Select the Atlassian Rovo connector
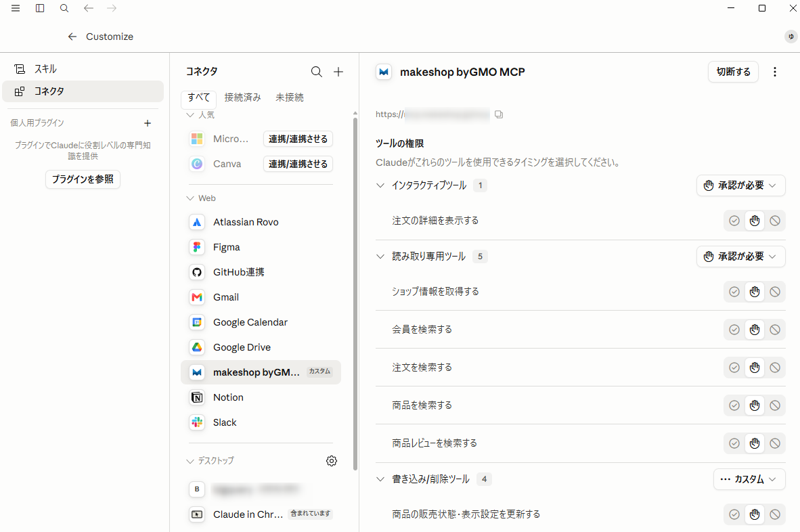 (x=261, y=223)
